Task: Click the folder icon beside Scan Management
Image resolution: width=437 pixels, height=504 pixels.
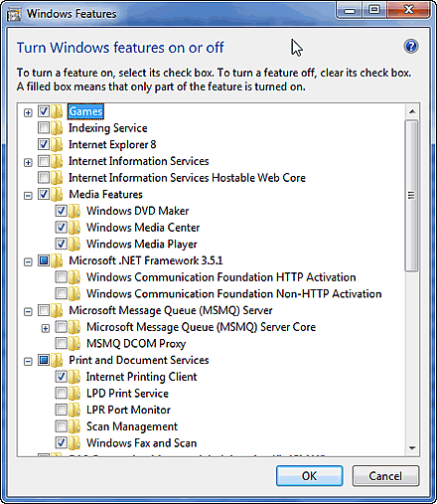Action: point(74,426)
